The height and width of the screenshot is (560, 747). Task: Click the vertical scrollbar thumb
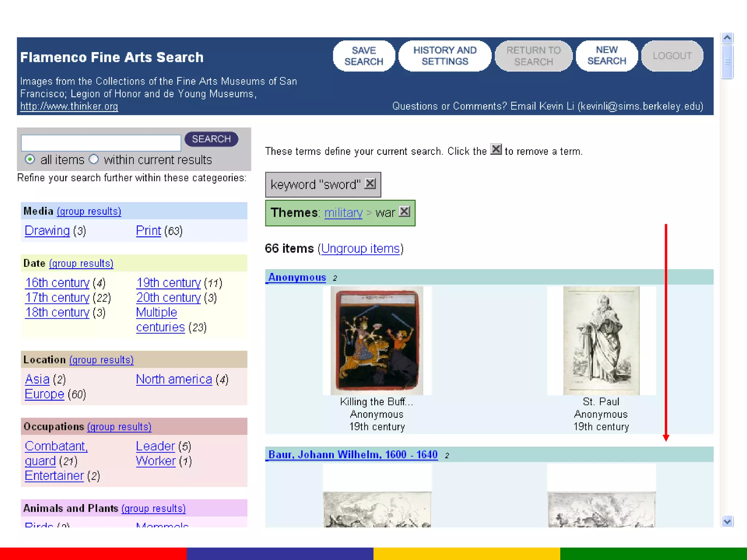pos(727,61)
